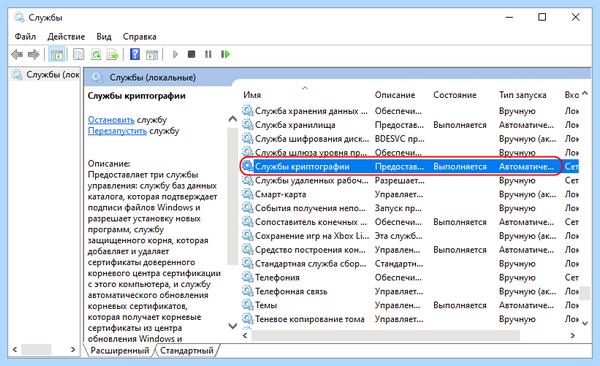Select the Служба шифрования диск... row

click(409, 139)
